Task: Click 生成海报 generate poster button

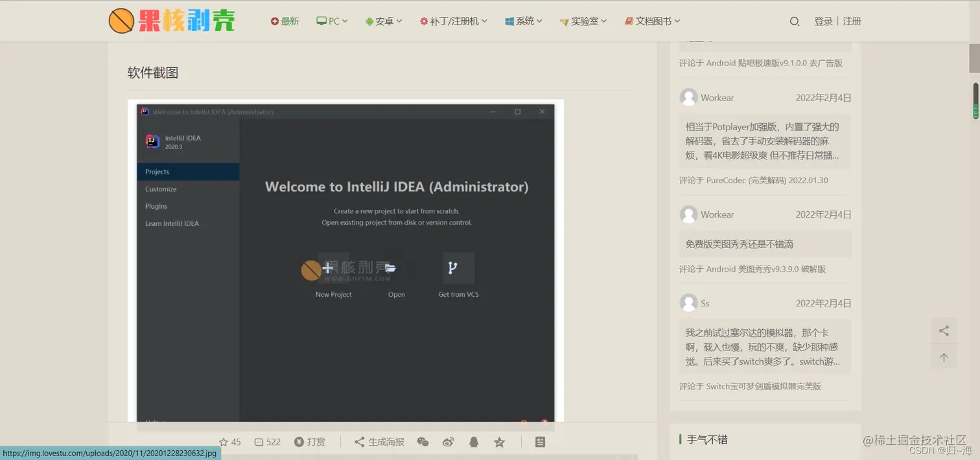Action: pos(379,442)
